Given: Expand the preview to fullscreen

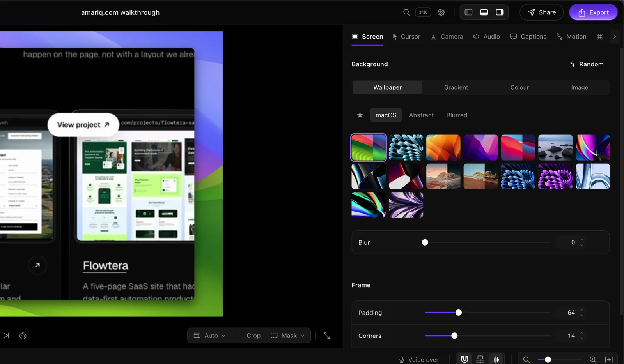Looking at the screenshot, I should point(327,336).
